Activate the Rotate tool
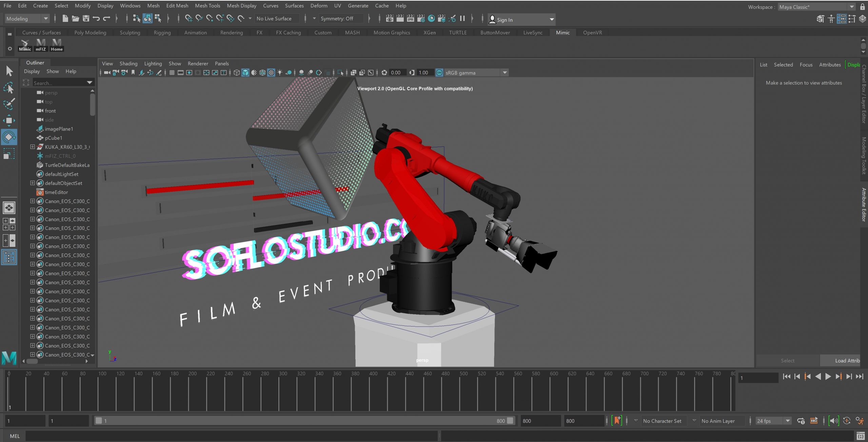 [9, 137]
